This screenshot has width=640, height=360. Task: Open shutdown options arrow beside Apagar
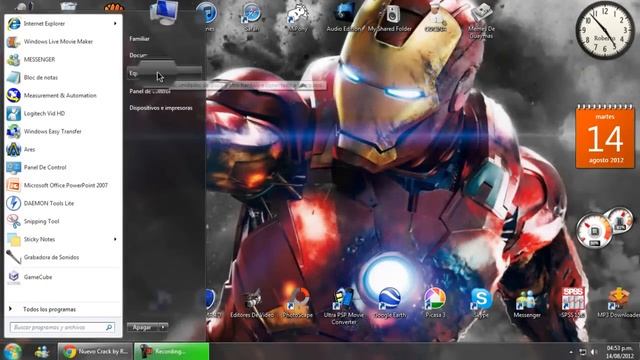(163, 327)
